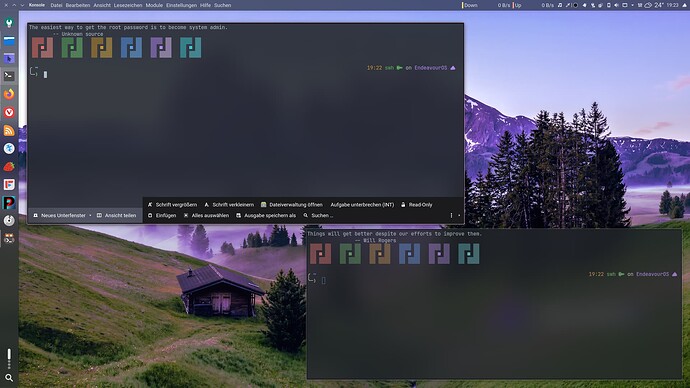Click Aufgabe unterbrechen (INT)

click(x=362, y=205)
